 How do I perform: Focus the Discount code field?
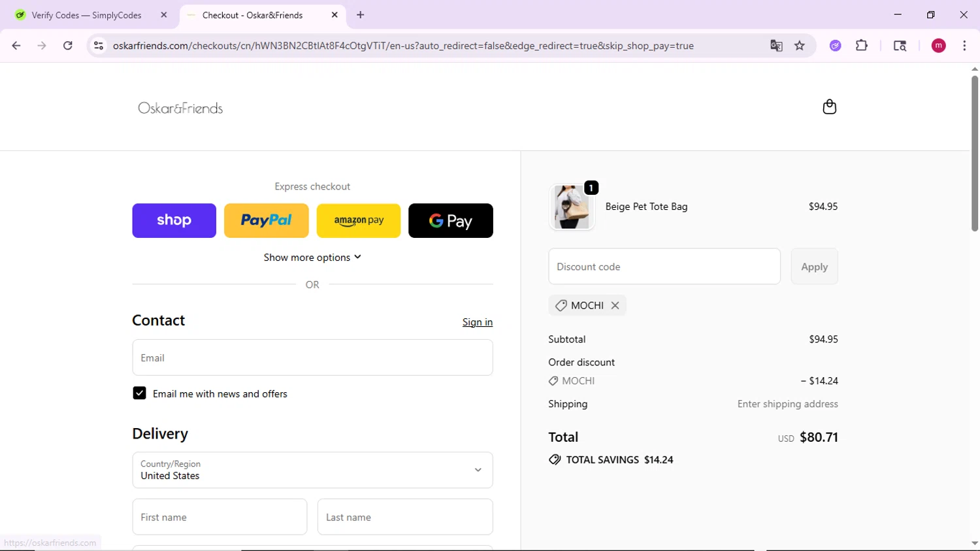664,266
